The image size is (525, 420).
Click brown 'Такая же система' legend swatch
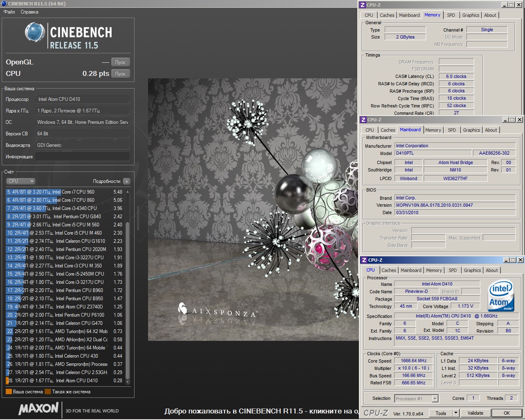(x=48, y=392)
